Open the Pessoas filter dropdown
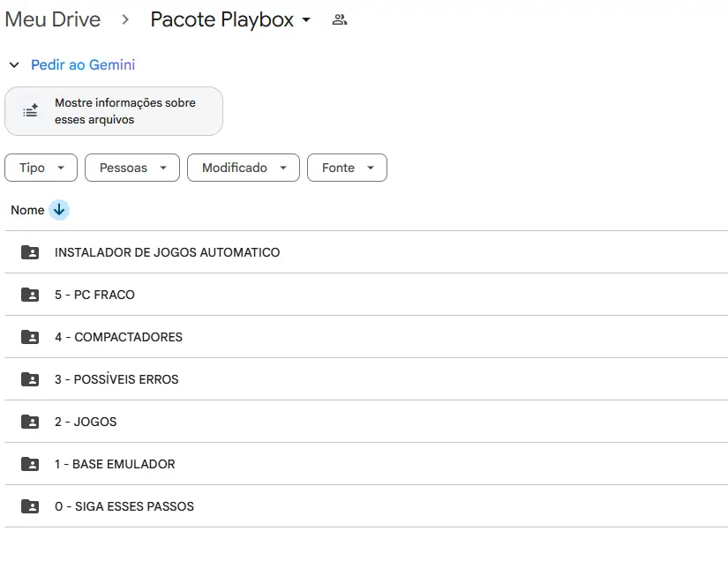 [x=131, y=168]
